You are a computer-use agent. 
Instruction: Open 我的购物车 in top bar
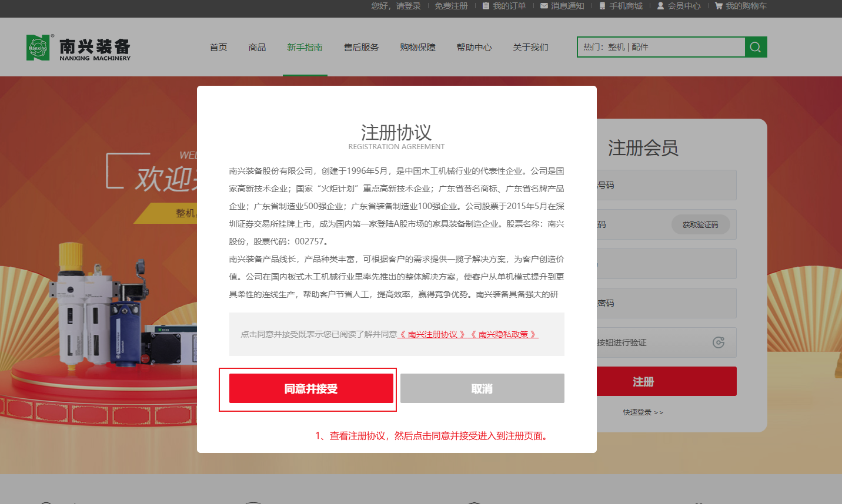[x=741, y=6]
